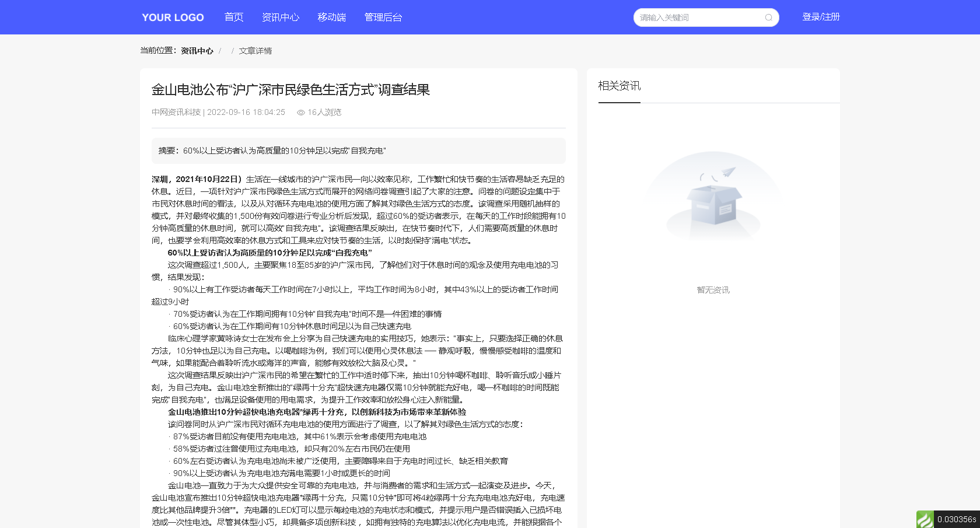The image size is (980, 528).
Task: Open the 管理后台 nav item
Action: pyautogui.click(x=383, y=18)
